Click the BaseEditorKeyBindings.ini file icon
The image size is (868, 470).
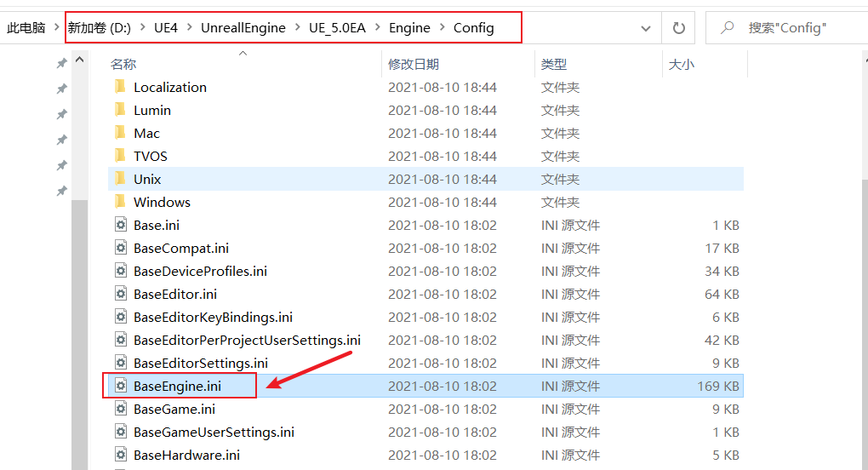pyautogui.click(x=121, y=317)
